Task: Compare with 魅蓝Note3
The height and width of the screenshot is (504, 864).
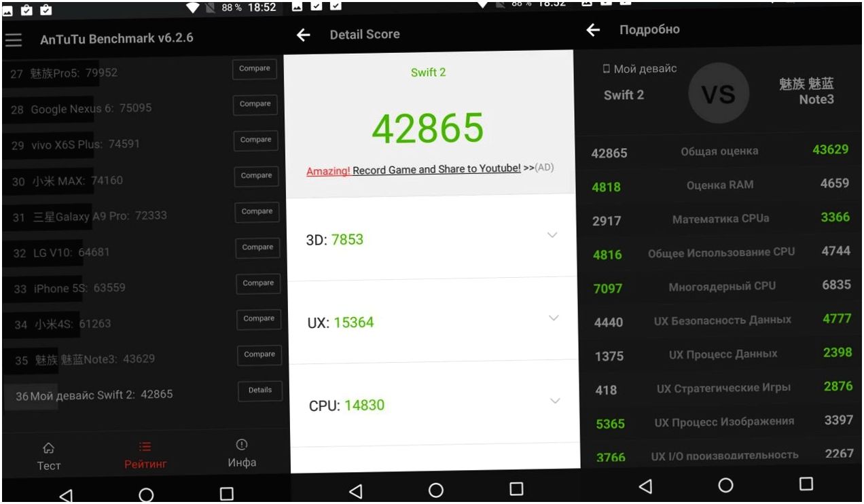Action: [x=259, y=355]
